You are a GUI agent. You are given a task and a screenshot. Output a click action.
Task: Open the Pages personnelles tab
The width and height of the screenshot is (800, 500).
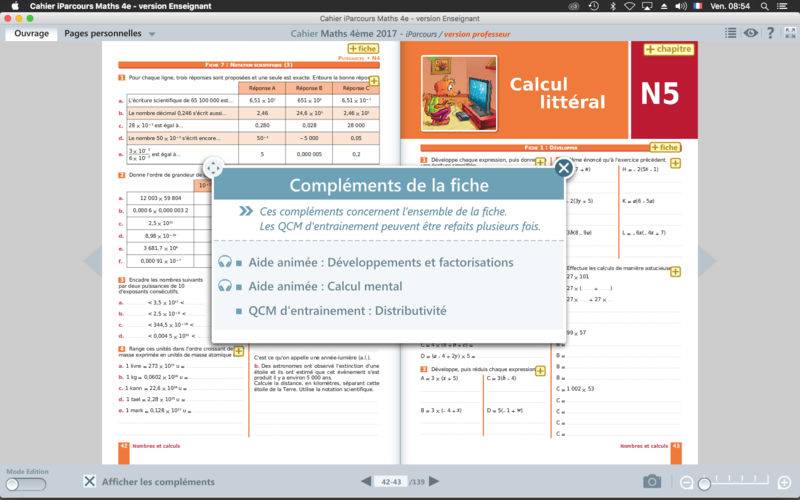pyautogui.click(x=103, y=33)
